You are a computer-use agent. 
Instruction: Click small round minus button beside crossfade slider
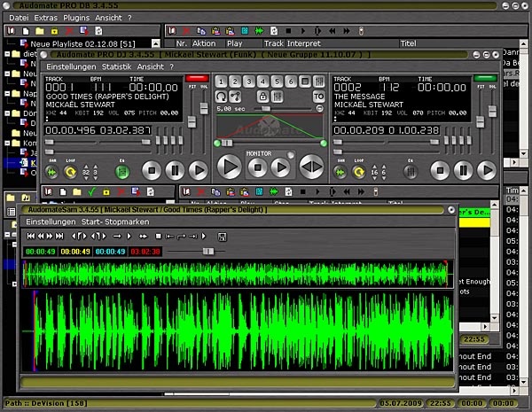point(319,108)
